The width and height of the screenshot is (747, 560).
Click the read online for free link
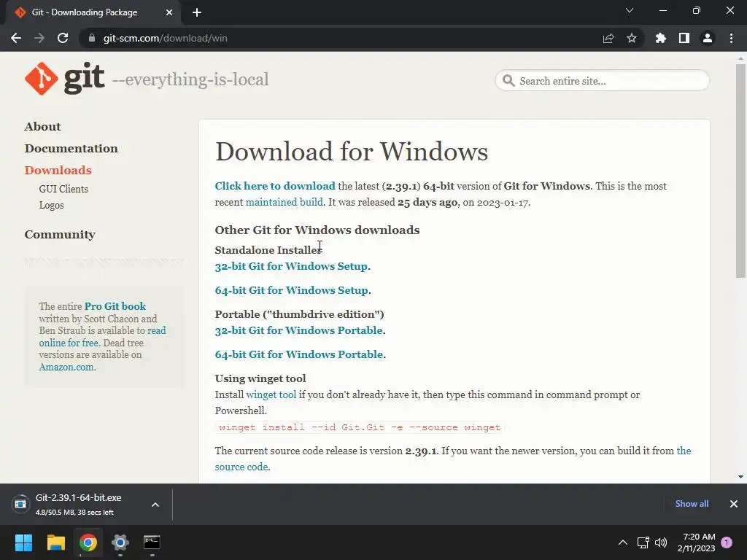point(69,343)
